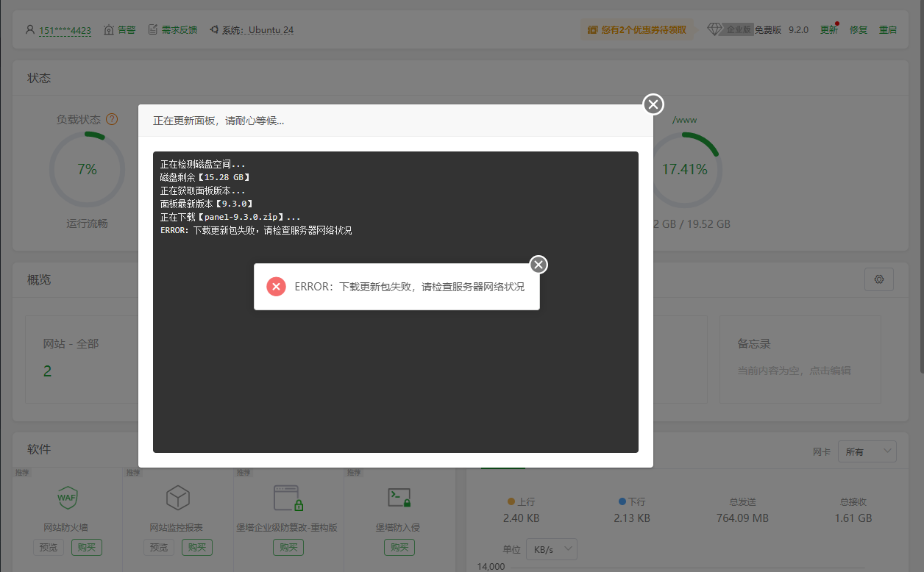Open overview settings gear button
The height and width of the screenshot is (572, 924).
878,279
